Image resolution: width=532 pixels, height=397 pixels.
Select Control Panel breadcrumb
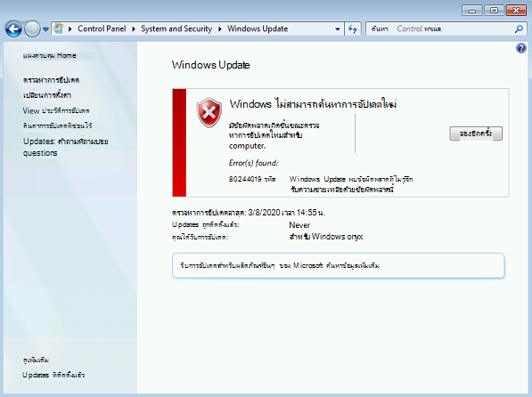click(102, 28)
